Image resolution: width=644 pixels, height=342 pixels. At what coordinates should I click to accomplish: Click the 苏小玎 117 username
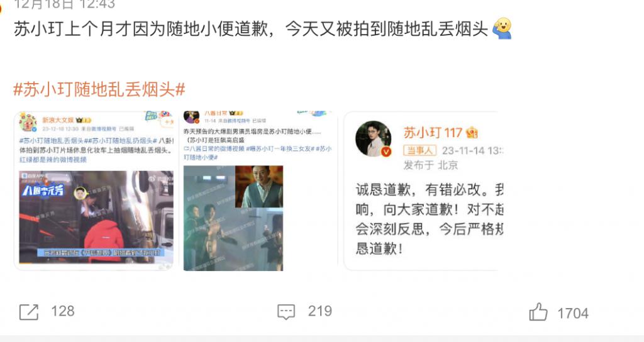point(433,133)
